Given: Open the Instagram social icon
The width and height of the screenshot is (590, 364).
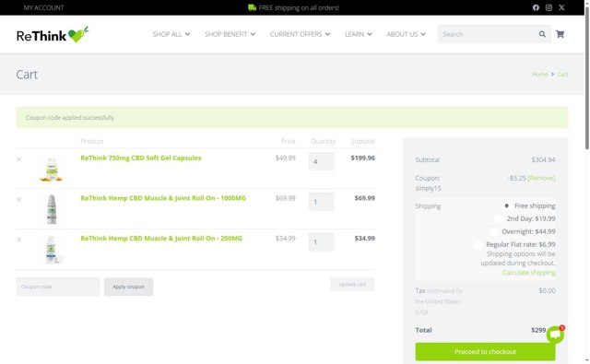Looking at the screenshot, I should [x=549, y=7].
